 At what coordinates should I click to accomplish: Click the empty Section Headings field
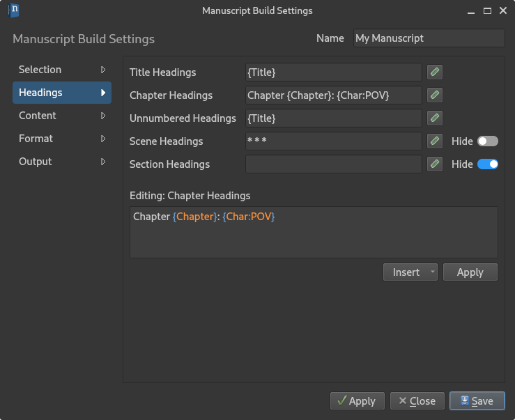click(333, 164)
